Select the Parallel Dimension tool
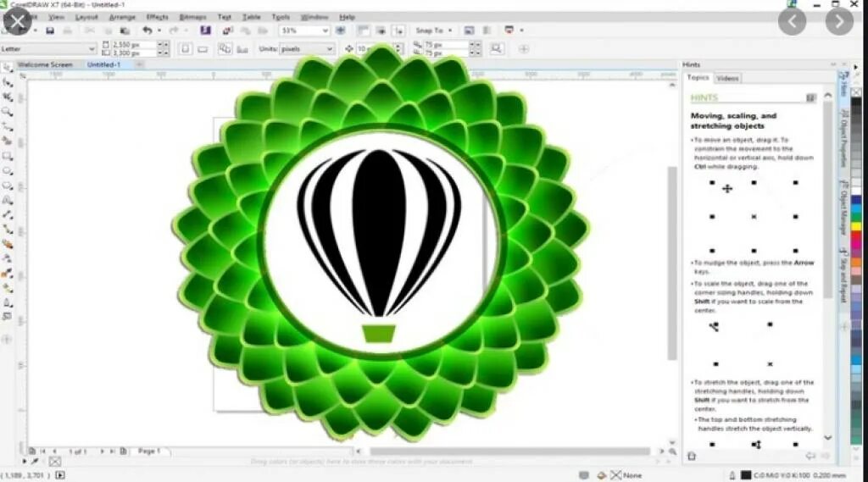The width and height of the screenshot is (868, 482). pyautogui.click(x=7, y=214)
